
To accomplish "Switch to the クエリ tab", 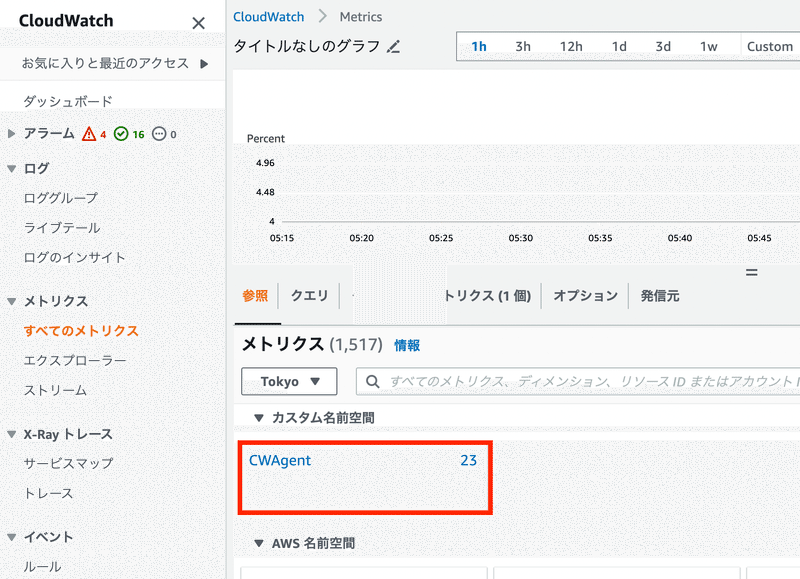I will coord(311,295).
